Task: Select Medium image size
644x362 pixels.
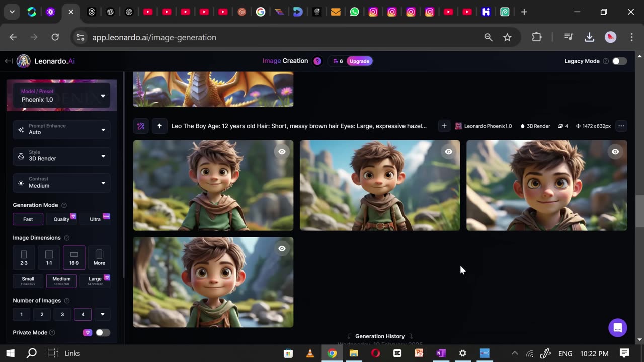Action: point(61,281)
